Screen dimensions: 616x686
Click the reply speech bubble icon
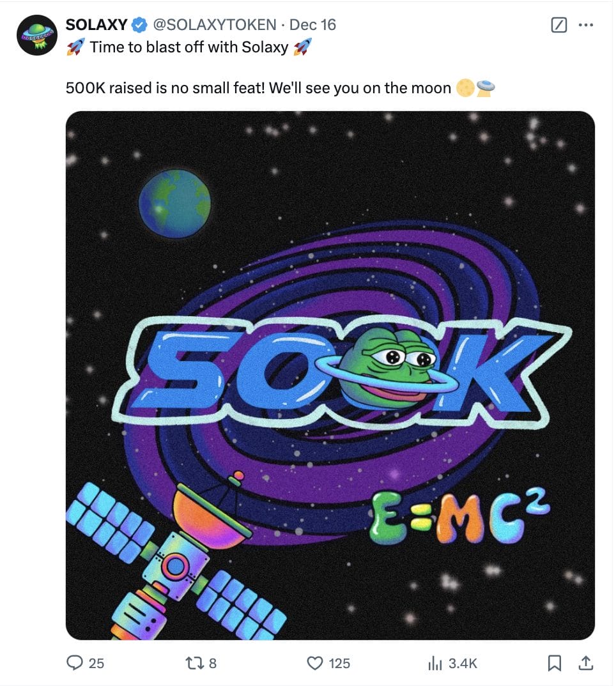pyautogui.click(x=75, y=664)
